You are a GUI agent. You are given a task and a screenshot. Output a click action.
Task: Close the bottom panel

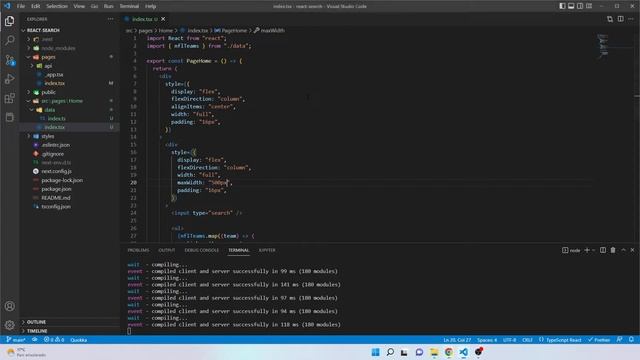pos(632,250)
